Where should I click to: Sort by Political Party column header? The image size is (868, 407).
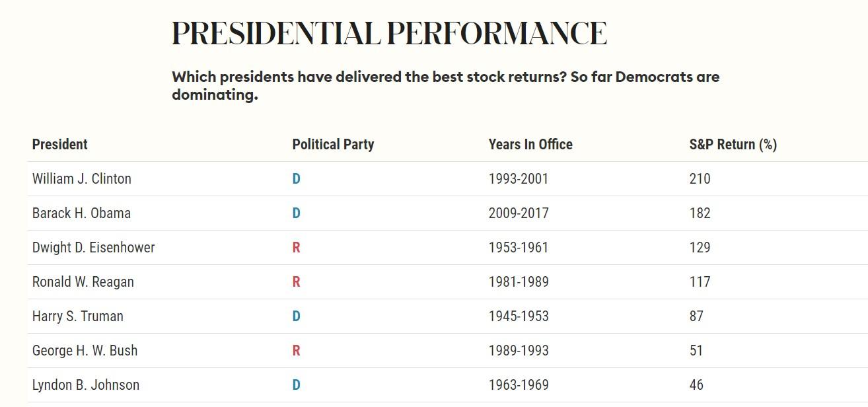pos(333,145)
